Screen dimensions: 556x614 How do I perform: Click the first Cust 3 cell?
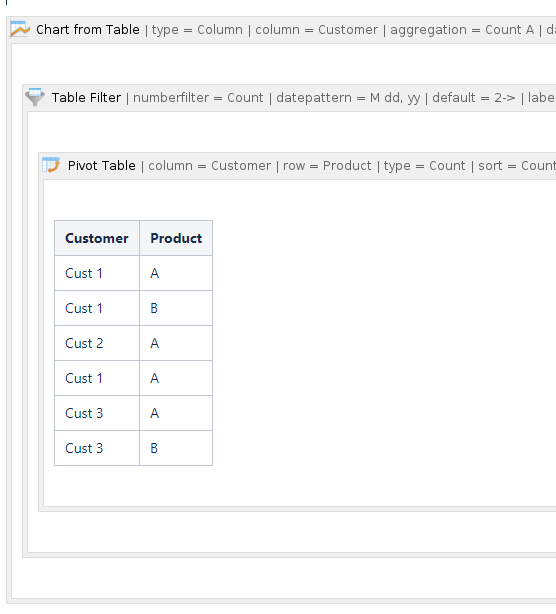(x=97, y=413)
